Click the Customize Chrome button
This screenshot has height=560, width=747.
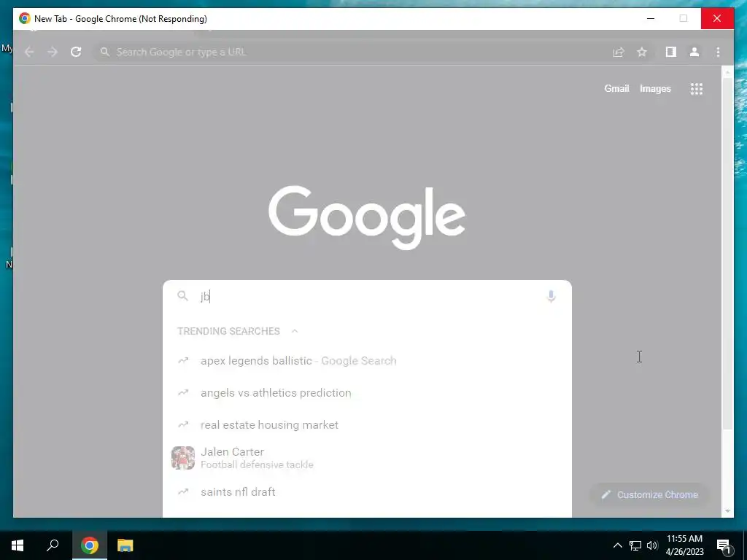pos(650,495)
